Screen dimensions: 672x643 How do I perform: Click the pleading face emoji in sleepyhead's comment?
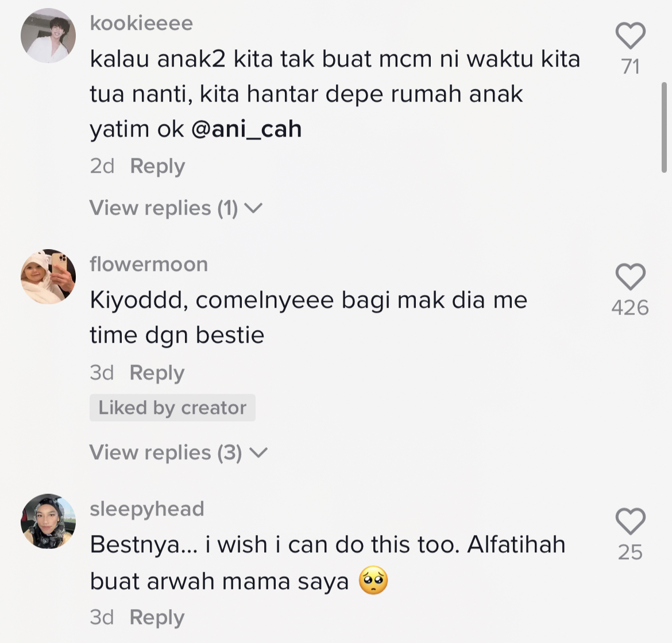373,581
